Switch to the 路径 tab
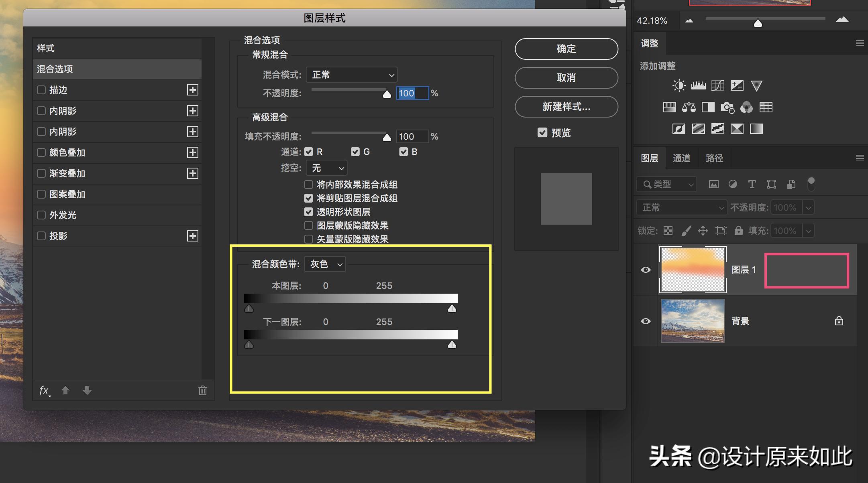The height and width of the screenshot is (483, 868). click(714, 158)
